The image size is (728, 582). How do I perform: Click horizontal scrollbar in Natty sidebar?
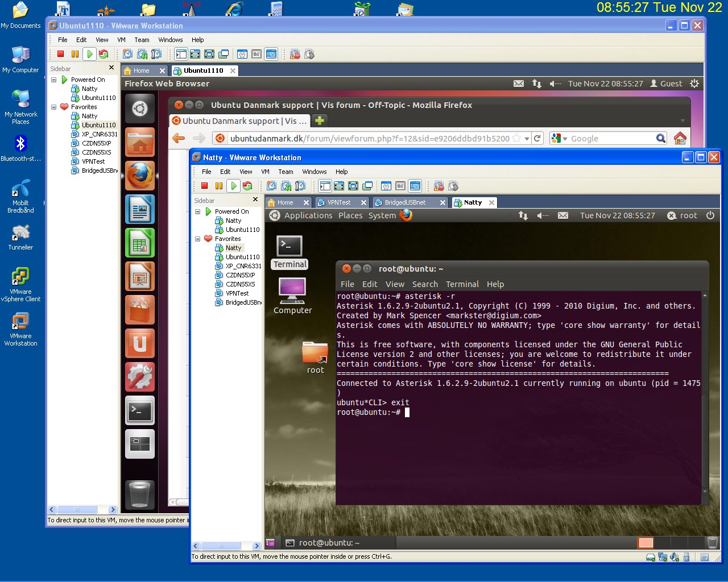[x=226, y=546]
